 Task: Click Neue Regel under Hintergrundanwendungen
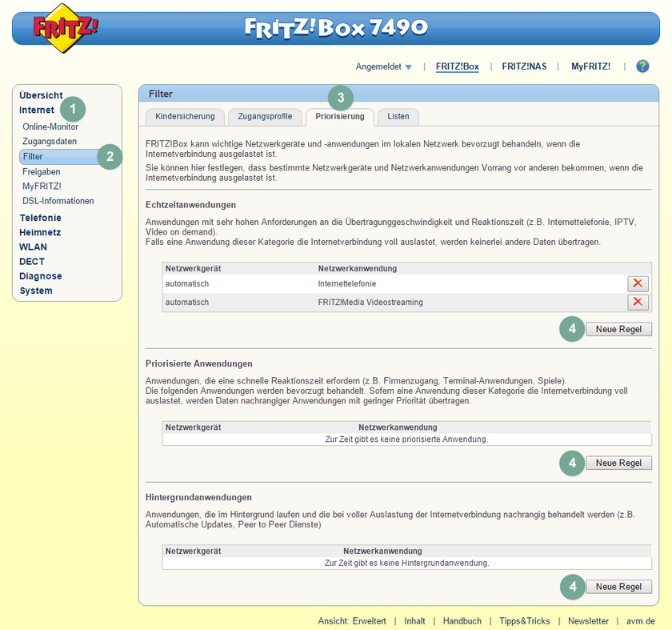pos(618,586)
